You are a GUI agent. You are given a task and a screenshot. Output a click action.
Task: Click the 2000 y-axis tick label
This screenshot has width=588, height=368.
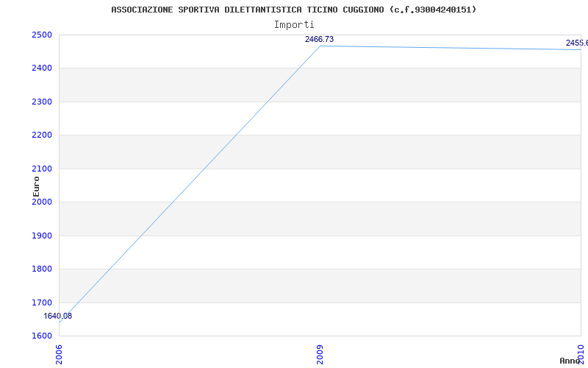click(42, 202)
